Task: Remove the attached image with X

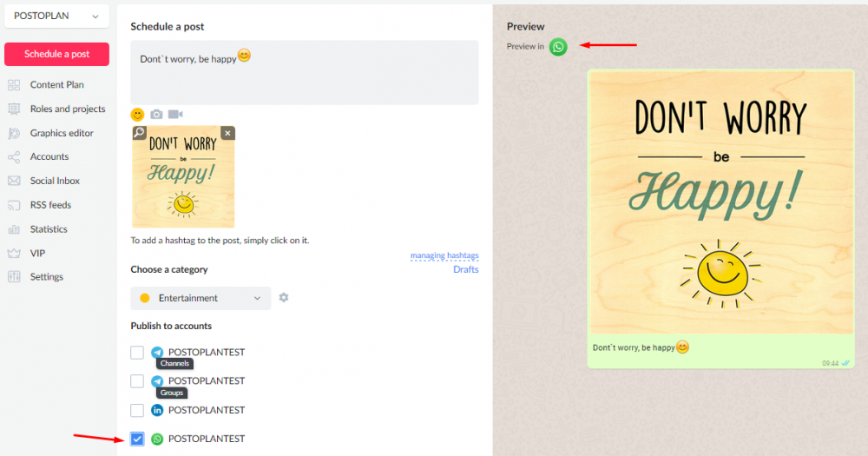Action: (x=227, y=133)
